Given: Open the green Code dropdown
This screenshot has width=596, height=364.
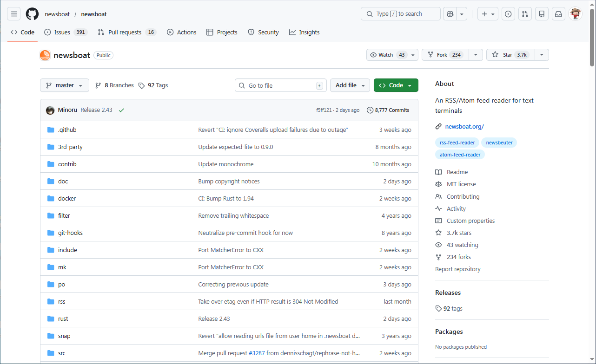Looking at the screenshot, I should pyautogui.click(x=396, y=85).
